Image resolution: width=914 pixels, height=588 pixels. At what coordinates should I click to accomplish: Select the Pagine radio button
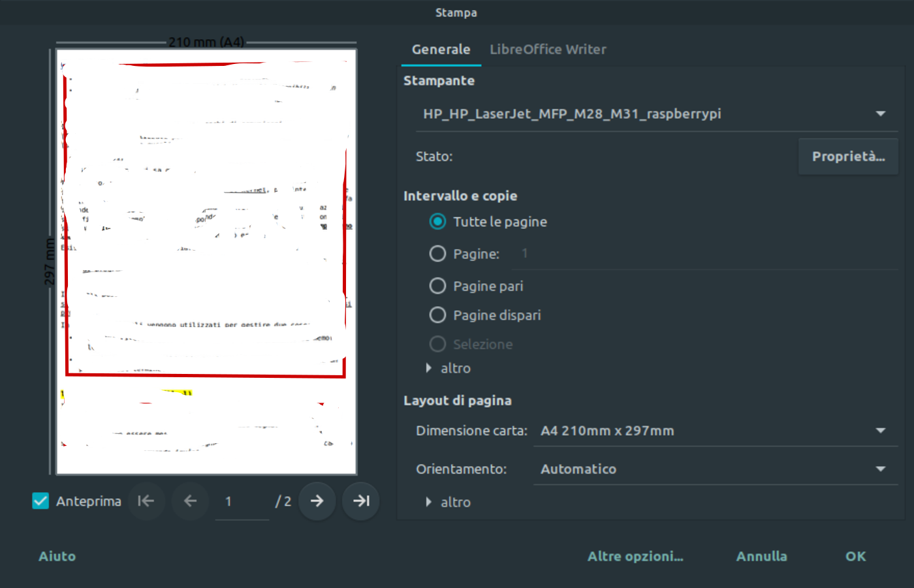[437, 254]
